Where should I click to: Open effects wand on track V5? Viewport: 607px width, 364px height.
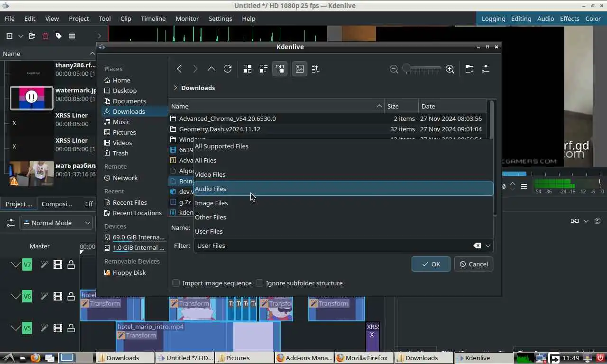point(44,328)
